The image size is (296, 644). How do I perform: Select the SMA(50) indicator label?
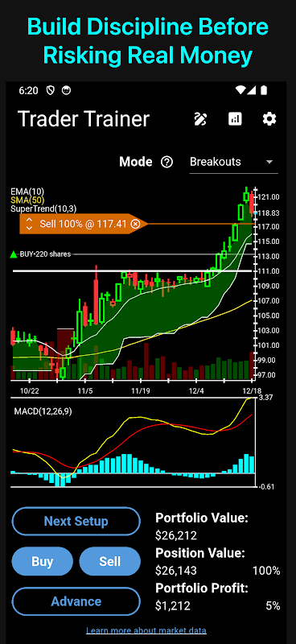[x=28, y=200]
